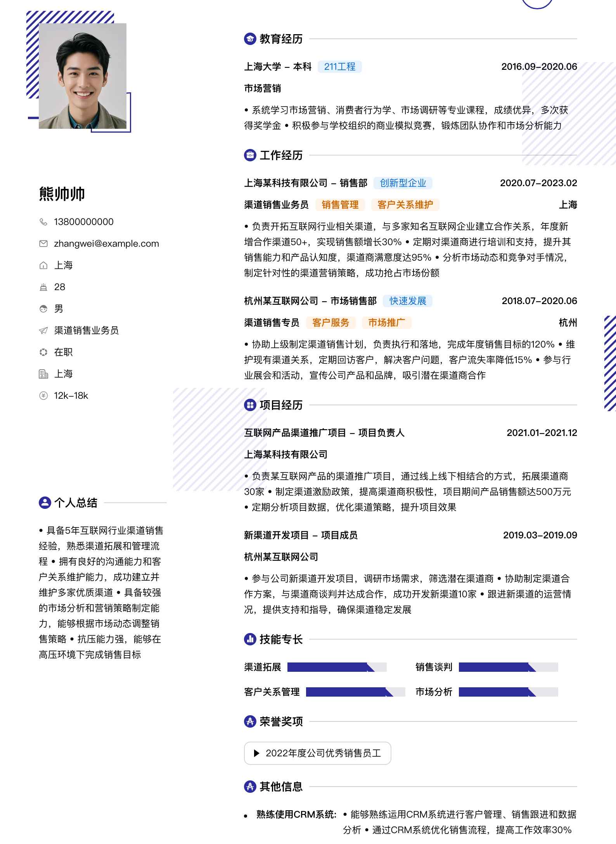Click the date range 2018.07-2020.06
The image size is (616, 844).
(539, 301)
